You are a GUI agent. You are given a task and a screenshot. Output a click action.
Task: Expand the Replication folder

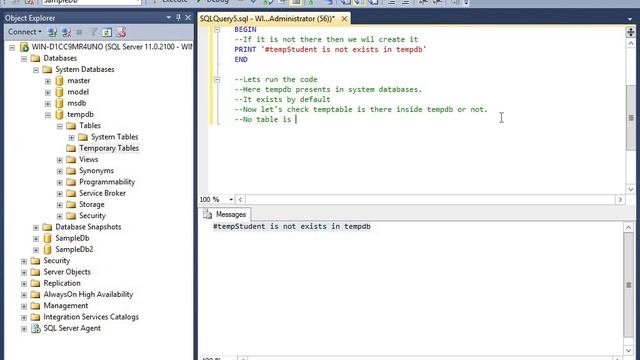[x=24, y=284]
